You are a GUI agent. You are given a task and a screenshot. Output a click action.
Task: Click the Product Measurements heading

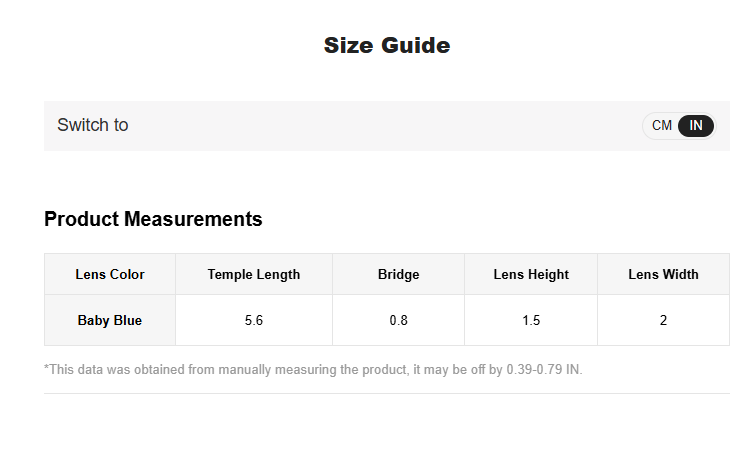[x=153, y=219]
